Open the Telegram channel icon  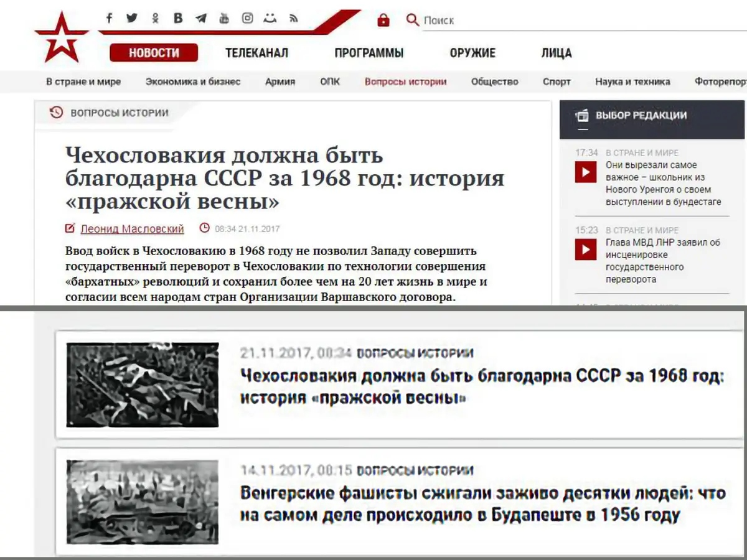click(x=200, y=19)
